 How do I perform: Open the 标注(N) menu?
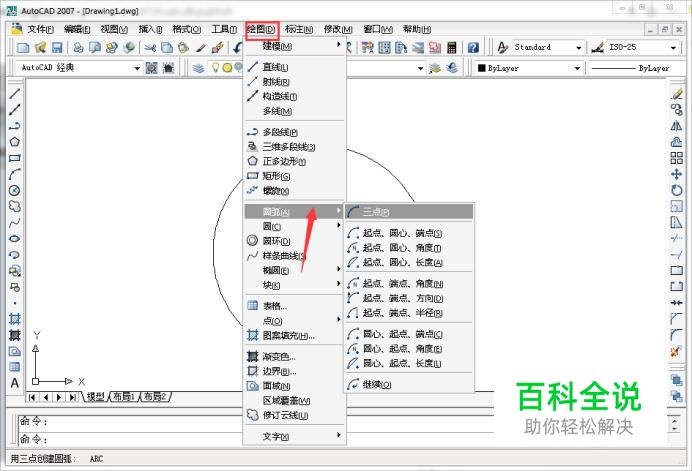point(299,29)
